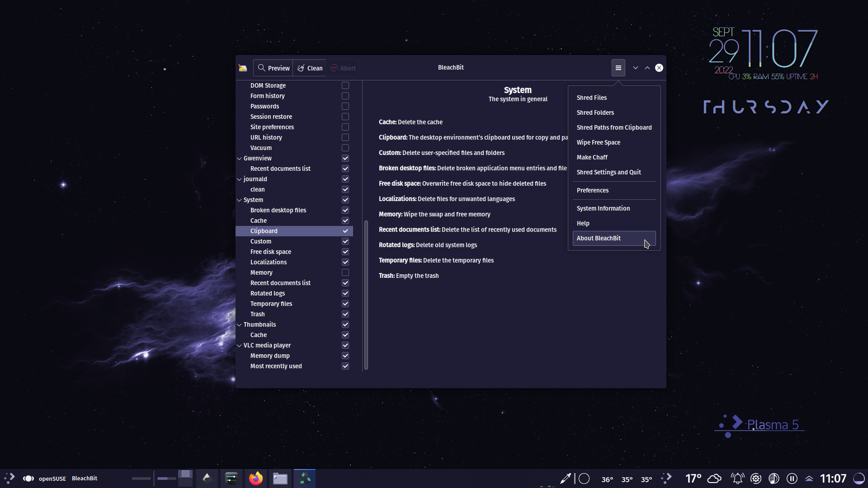Select the Rotated logs tree row
Screen dimensions: 868x488
click(294, 293)
